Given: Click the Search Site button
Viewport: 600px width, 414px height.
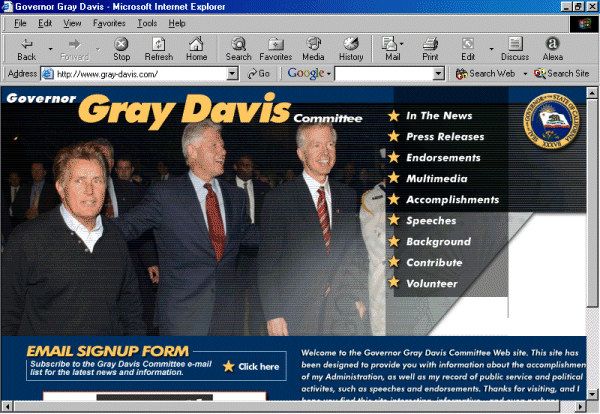Looking at the screenshot, I should tap(561, 73).
